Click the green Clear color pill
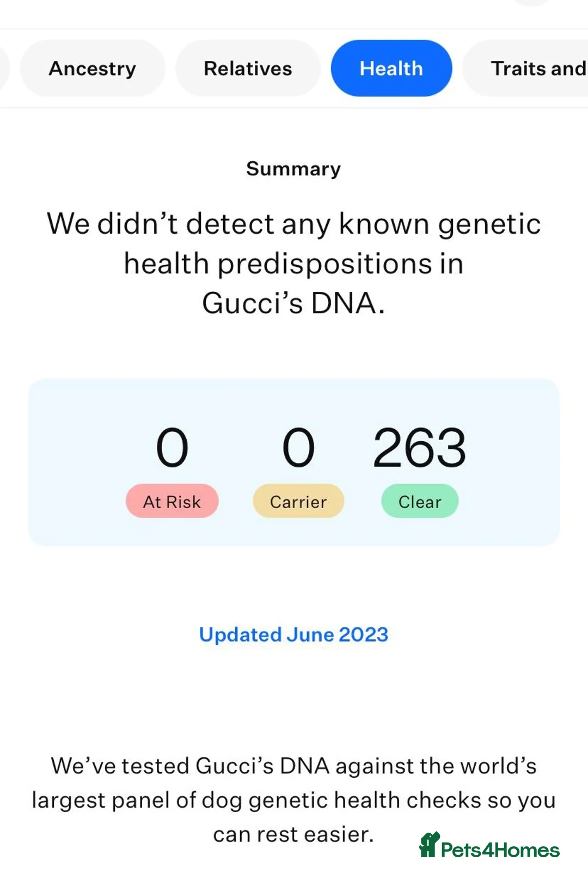588x873 pixels. click(x=419, y=501)
